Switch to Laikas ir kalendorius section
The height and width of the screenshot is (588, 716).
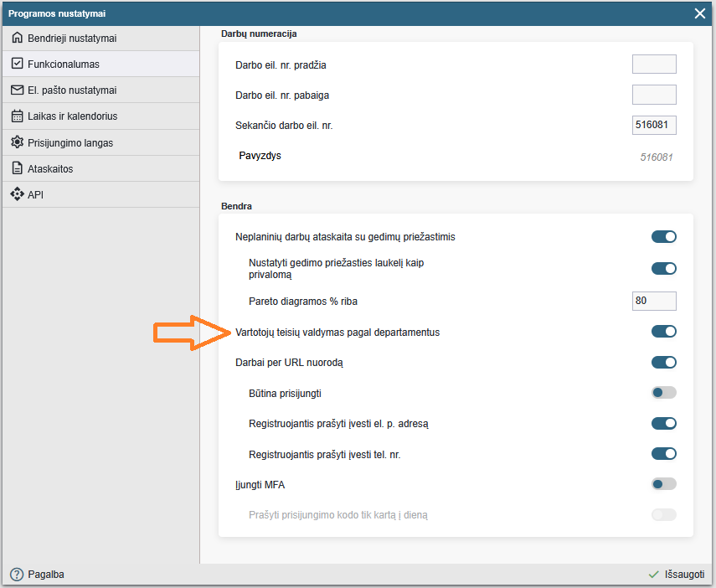[x=72, y=116]
